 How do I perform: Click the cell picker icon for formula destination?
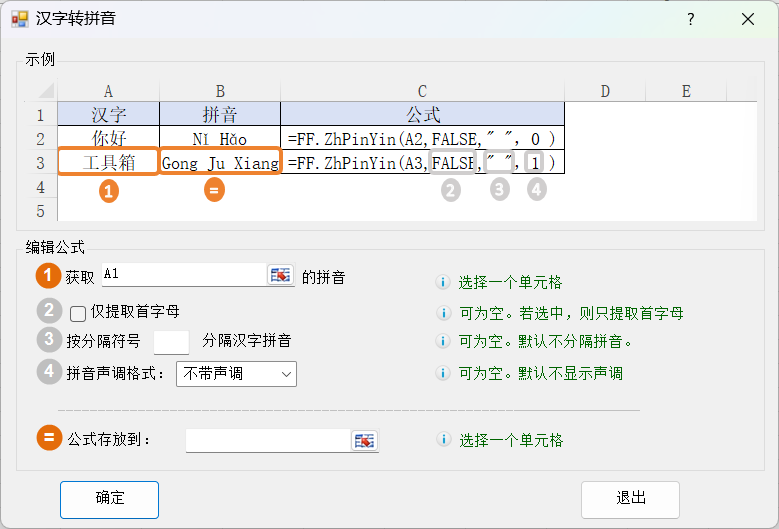pyautogui.click(x=364, y=440)
